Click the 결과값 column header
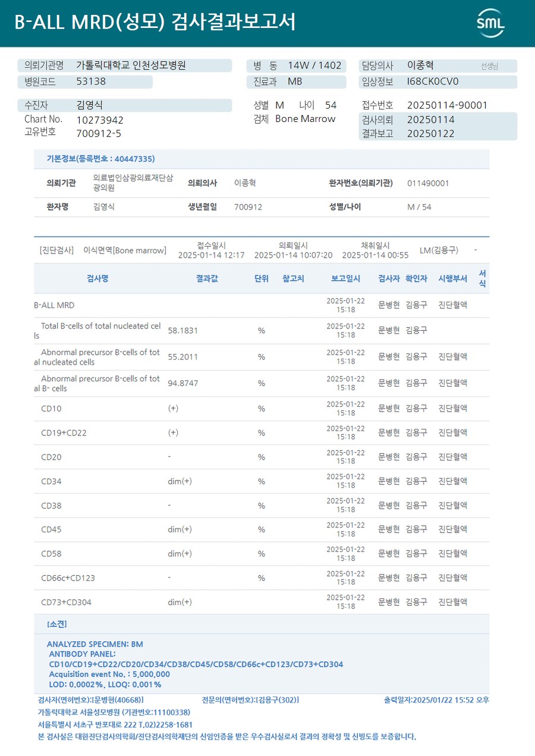Screen dimensions: 535x756 pos(207,278)
